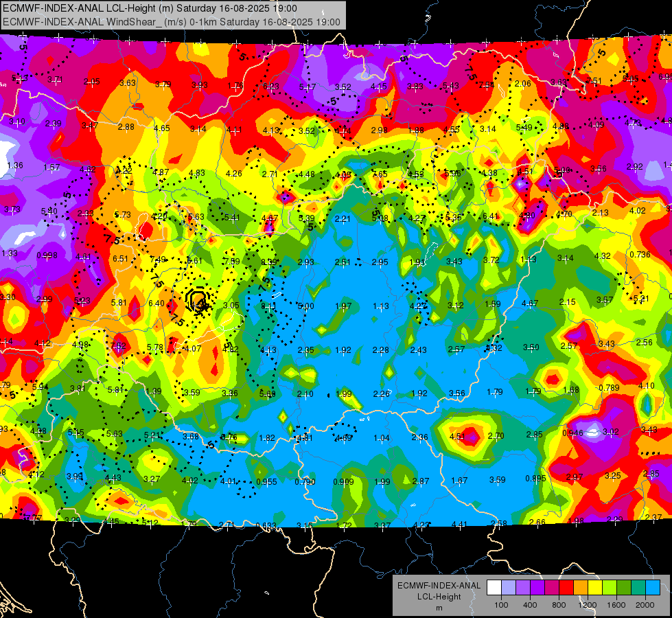Click the unit label m in the legend

(439, 608)
